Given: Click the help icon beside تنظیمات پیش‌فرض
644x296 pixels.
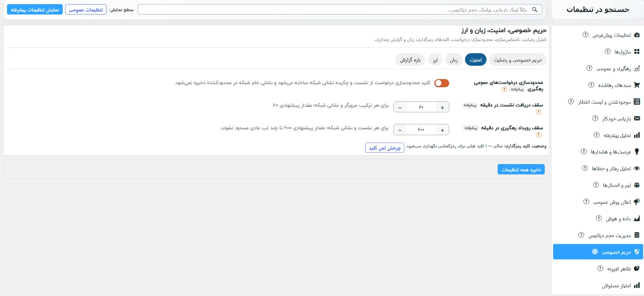Looking at the screenshot, I should click(x=585, y=35).
